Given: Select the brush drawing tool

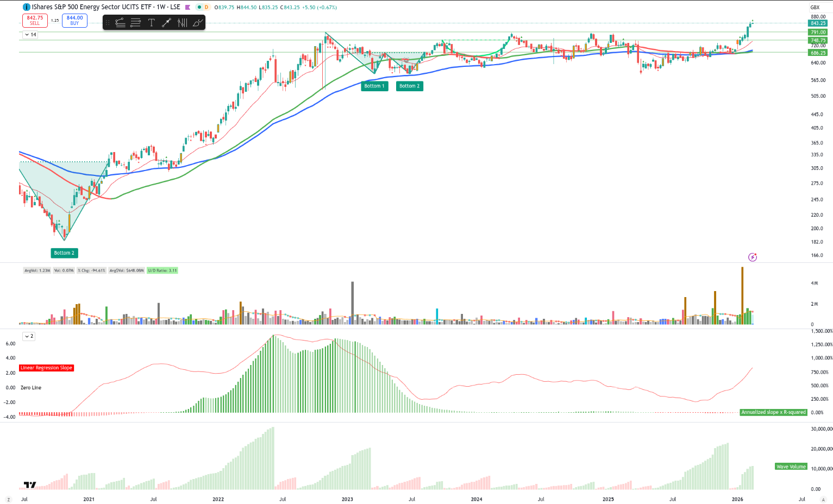Looking at the screenshot, I should coord(198,22).
